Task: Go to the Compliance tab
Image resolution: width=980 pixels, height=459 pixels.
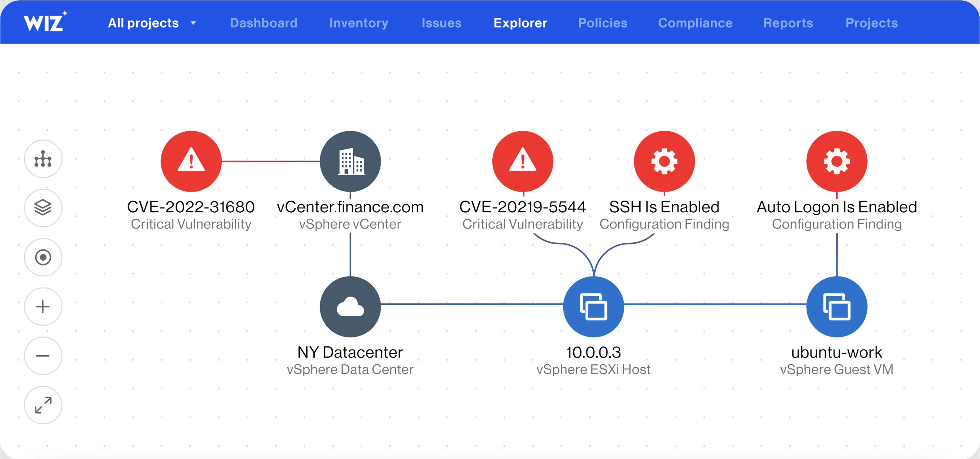Action: (695, 23)
